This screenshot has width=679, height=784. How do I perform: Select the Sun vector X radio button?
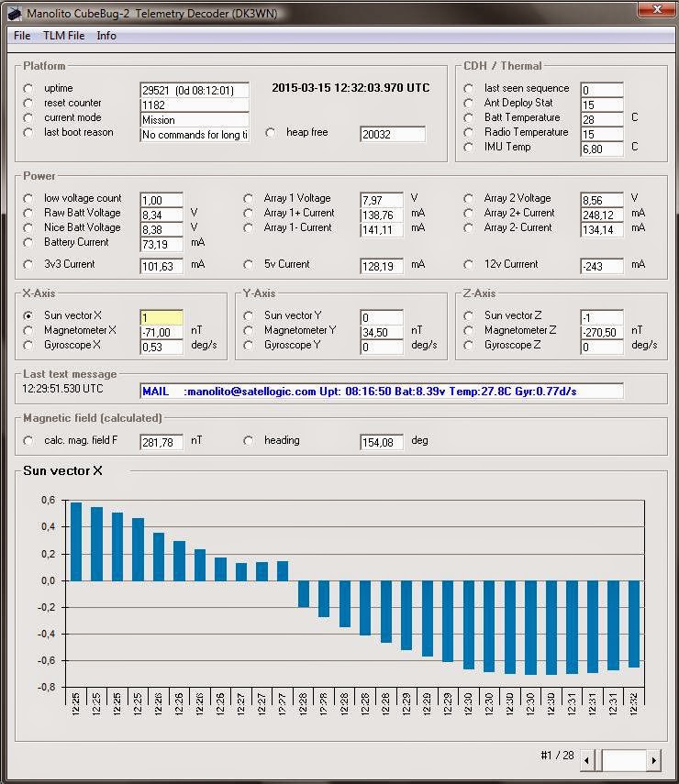coord(28,316)
